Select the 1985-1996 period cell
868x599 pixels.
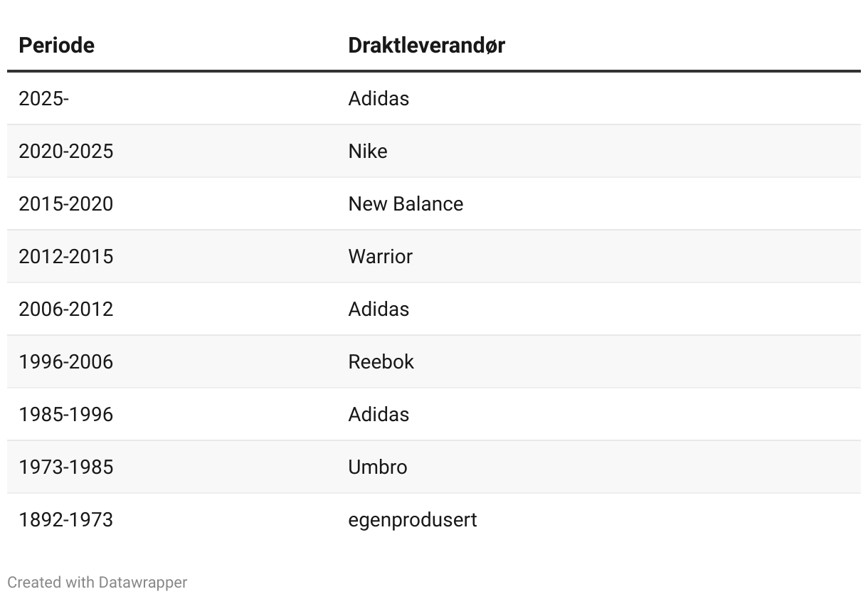pos(66,414)
